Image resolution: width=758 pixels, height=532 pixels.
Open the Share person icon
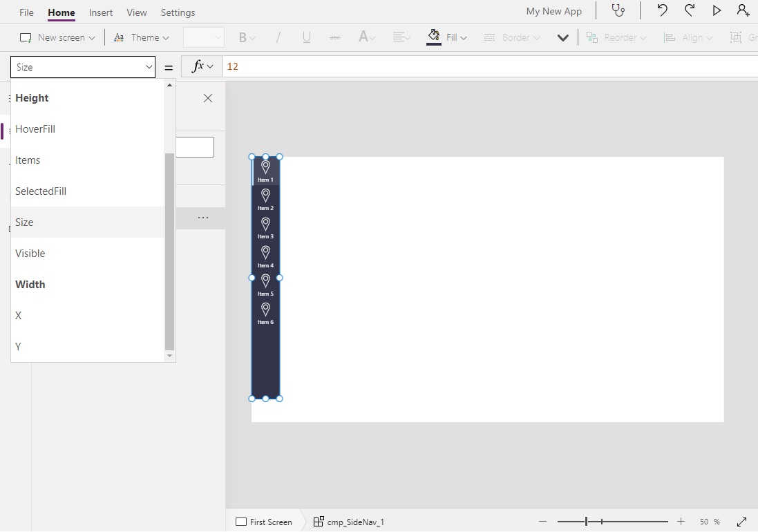(743, 10)
